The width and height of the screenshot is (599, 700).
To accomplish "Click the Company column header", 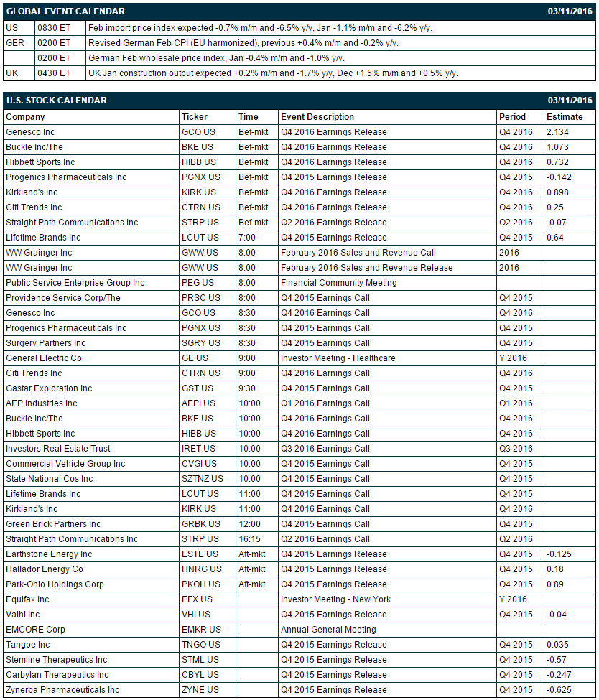I will pyautogui.click(x=25, y=117).
